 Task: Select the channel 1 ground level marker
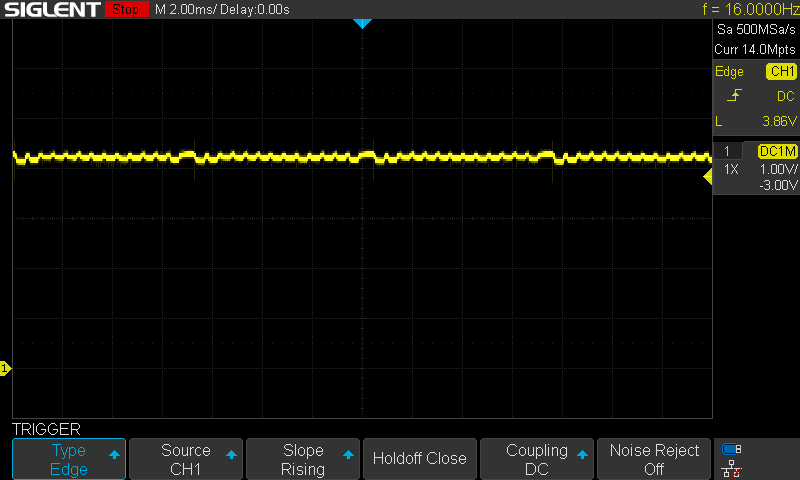tap(5, 368)
